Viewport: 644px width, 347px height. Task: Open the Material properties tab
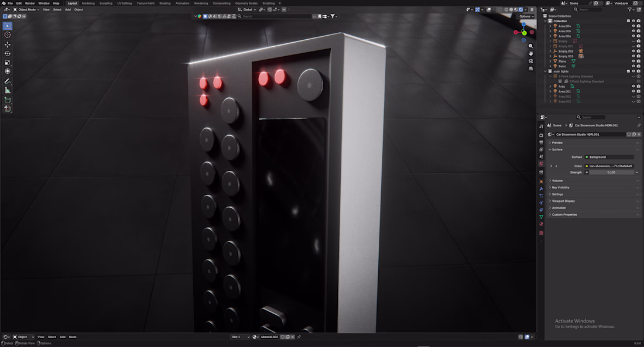542,224
